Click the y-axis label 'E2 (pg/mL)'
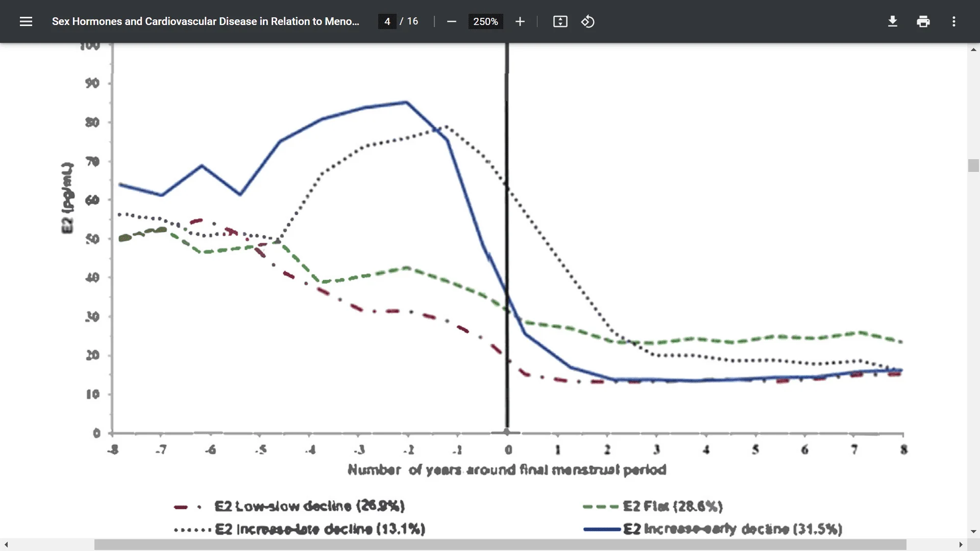 [x=67, y=198]
